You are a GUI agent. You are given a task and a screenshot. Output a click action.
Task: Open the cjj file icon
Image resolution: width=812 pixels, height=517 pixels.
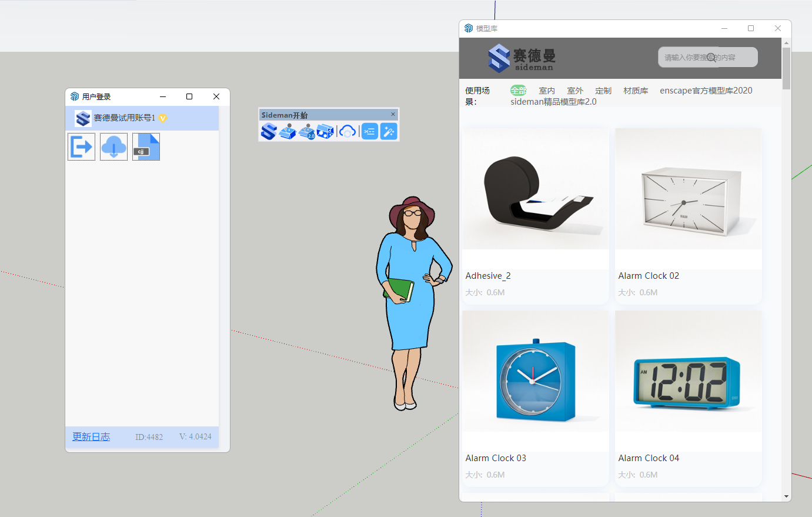pyautogui.click(x=146, y=146)
